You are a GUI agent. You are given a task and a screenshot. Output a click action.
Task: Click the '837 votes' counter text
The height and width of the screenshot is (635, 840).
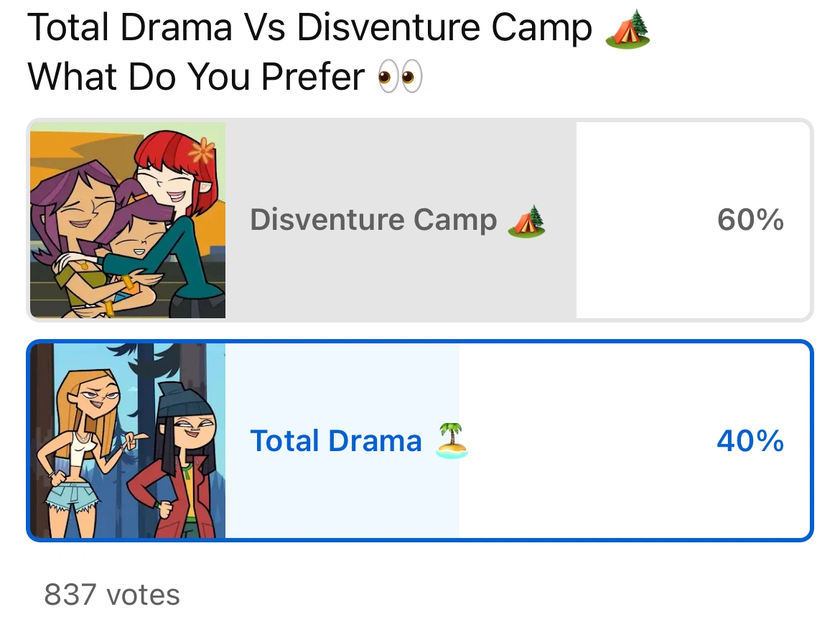coord(113,594)
